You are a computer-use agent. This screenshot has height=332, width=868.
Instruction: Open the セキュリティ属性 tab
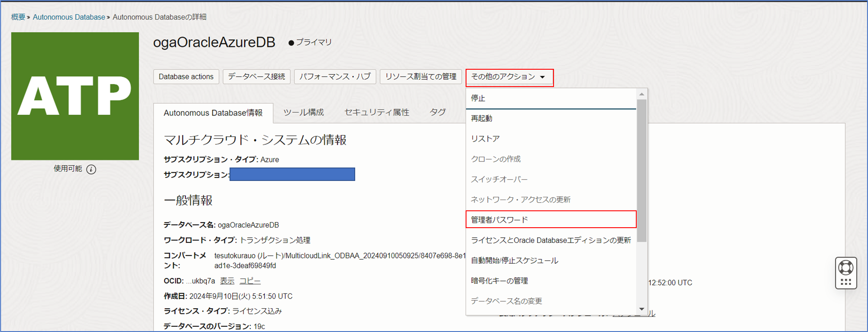(x=377, y=113)
